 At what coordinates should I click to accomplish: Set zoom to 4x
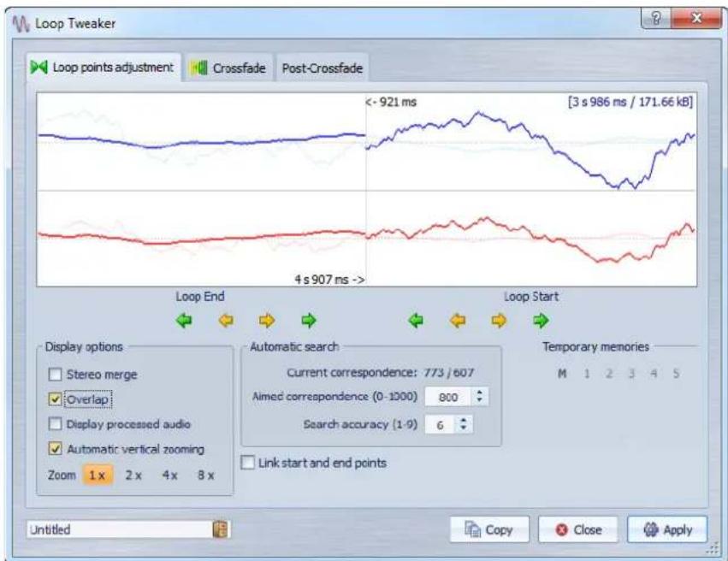(x=169, y=475)
